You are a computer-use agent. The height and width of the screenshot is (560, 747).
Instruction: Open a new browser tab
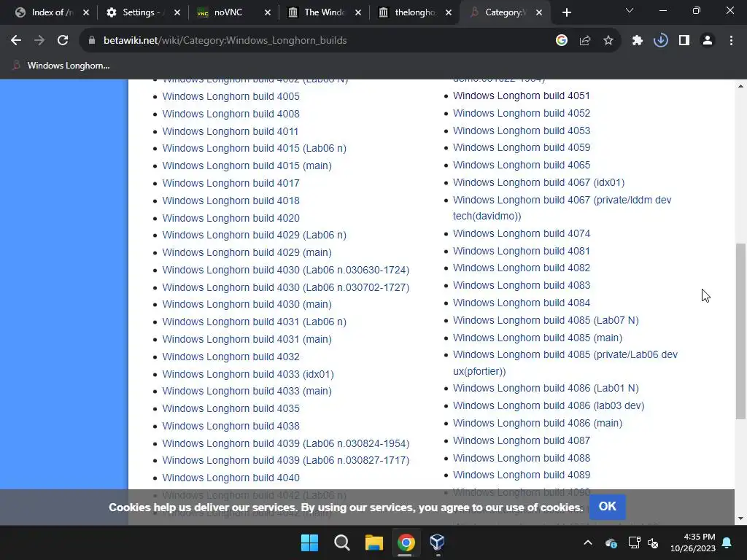click(566, 13)
